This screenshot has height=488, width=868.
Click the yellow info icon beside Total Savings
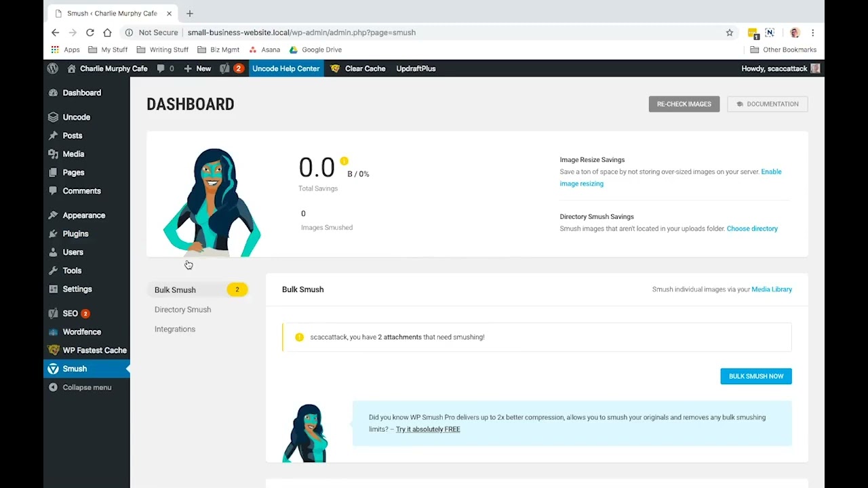[344, 161]
